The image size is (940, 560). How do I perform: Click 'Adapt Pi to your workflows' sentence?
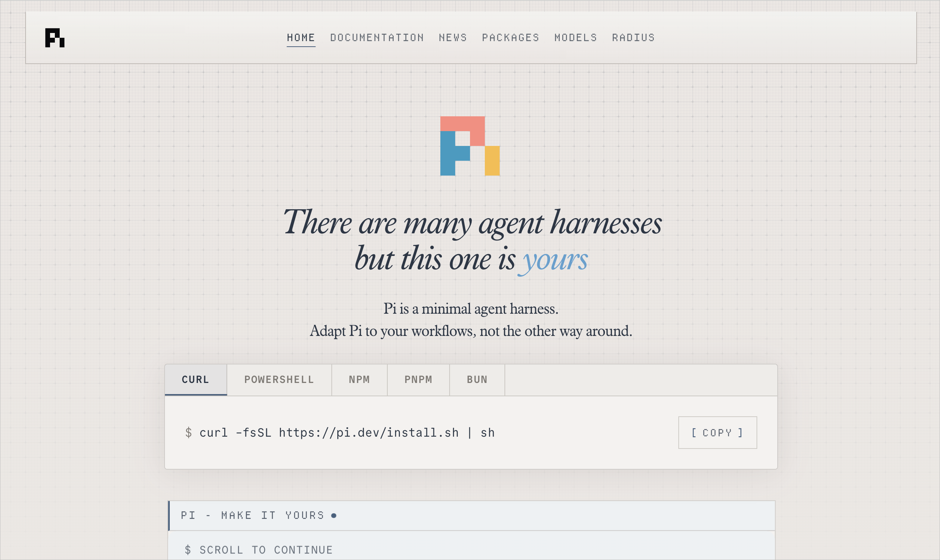pos(471,331)
